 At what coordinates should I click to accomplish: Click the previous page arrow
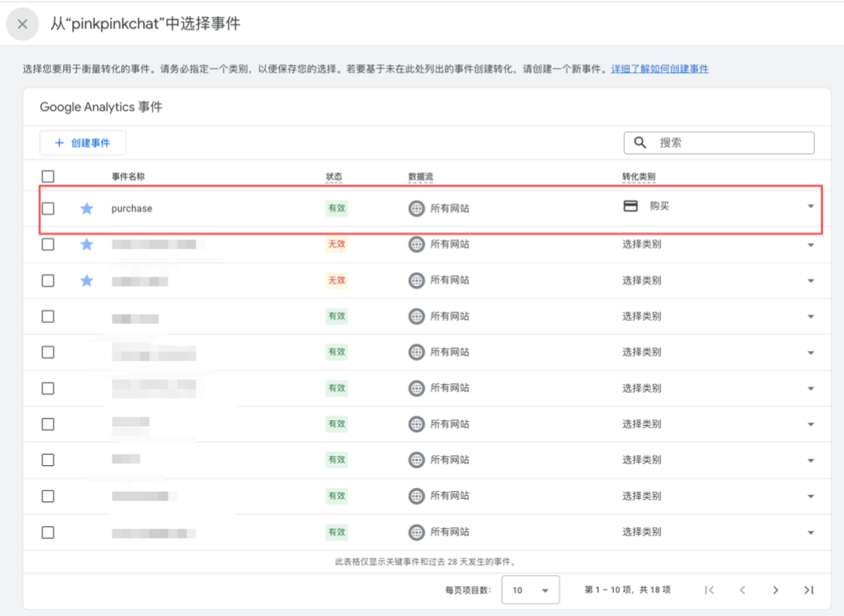[x=743, y=589]
